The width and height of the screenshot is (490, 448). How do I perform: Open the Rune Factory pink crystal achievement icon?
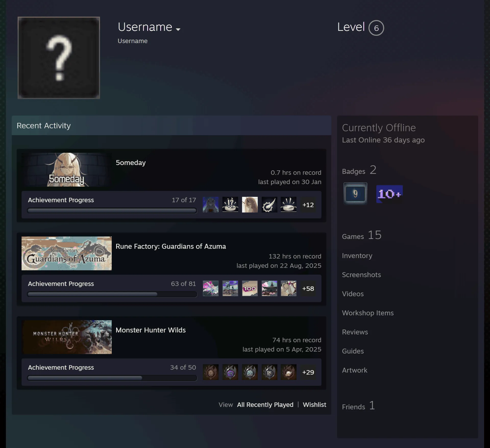click(x=211, y=288)
